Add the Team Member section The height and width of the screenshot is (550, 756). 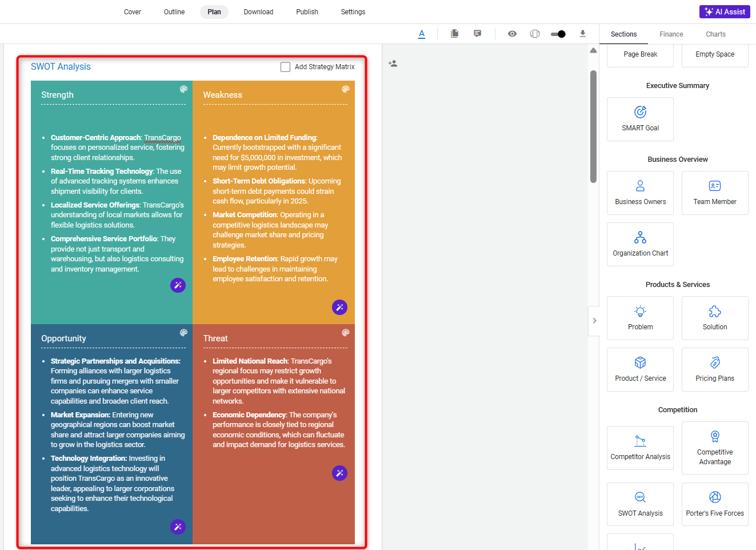[715, 193]
